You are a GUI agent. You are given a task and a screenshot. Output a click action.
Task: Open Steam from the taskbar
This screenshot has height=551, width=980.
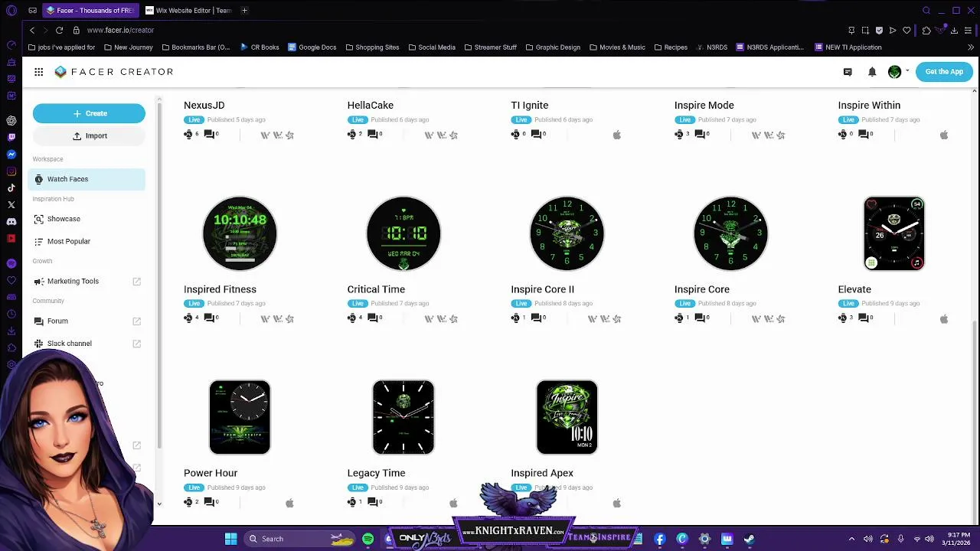749,539
